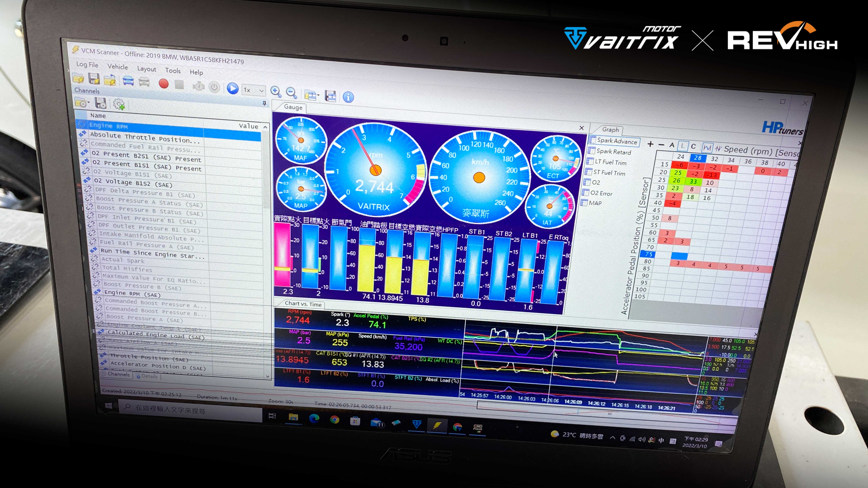The width and height of the screenshot is (868, 488).
Task: Click the engine diagnostics icon in toolbar
Action: [x=199, y=86]
